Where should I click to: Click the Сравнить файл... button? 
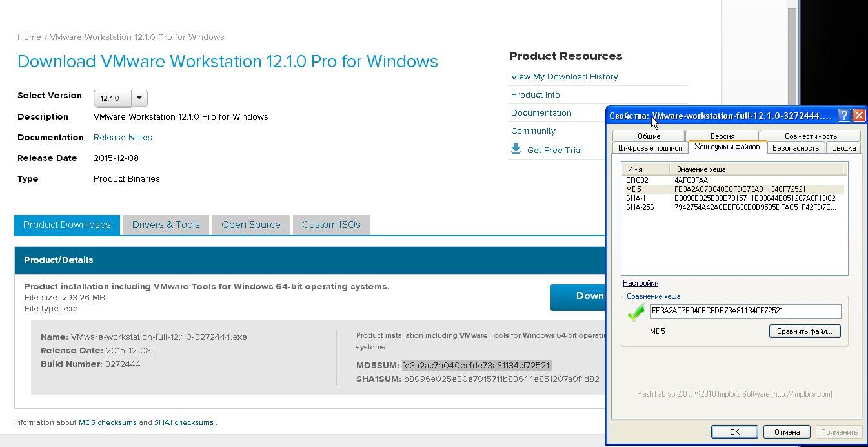point(804,331)
